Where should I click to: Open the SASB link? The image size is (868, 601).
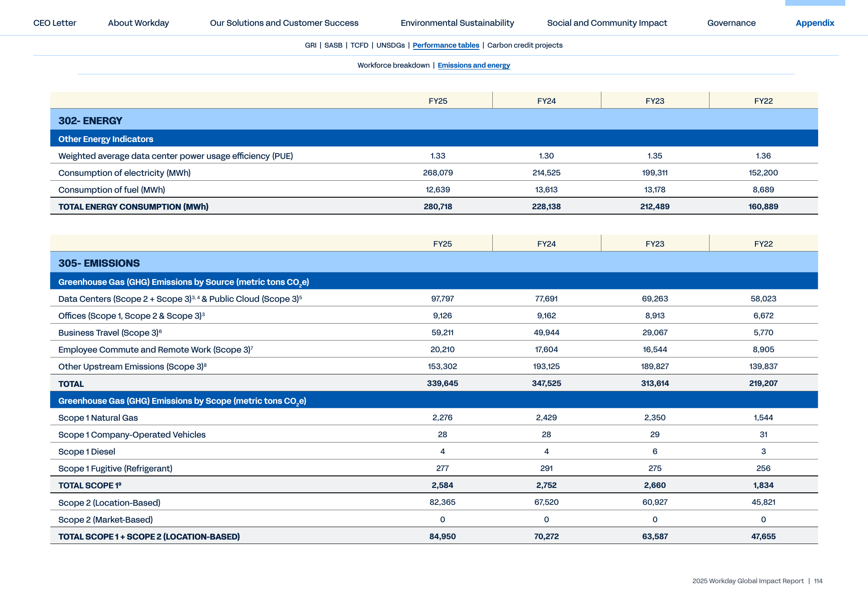(x=333, y=45)
